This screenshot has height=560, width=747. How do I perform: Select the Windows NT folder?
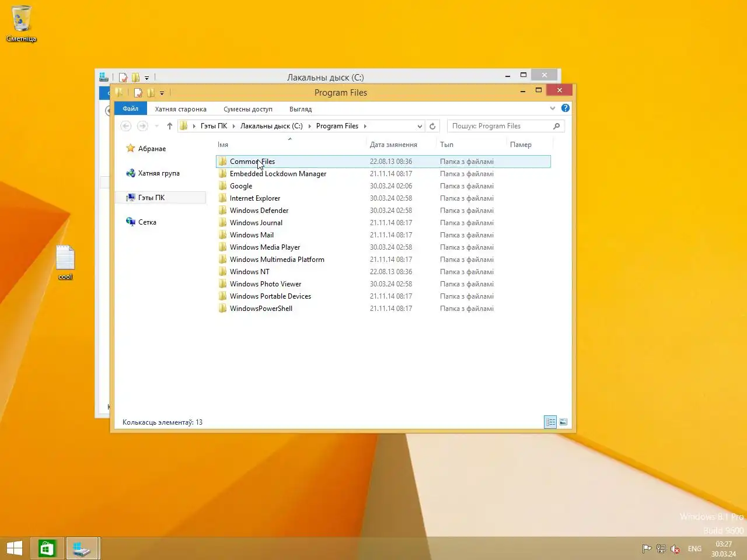pos(383,272)
